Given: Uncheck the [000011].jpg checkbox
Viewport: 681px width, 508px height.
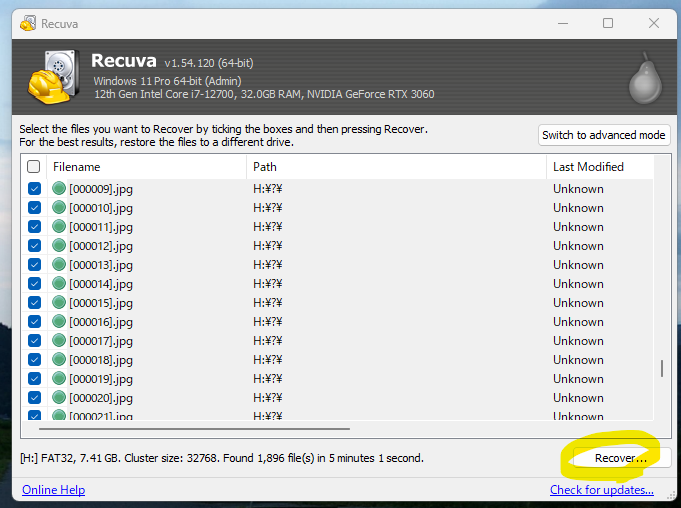Looking at the screenshot, I should [x=34, y=226].
